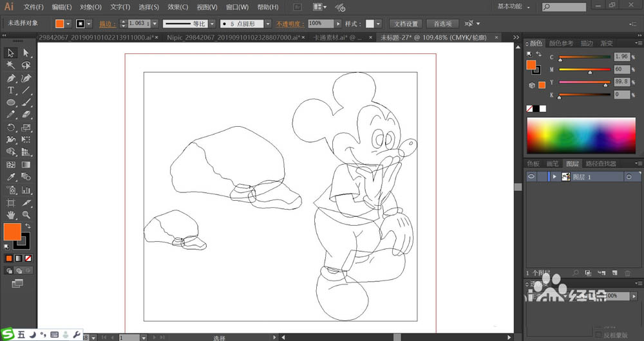The image size is (644, 341).
Task: Select the Mesh tool
Action: [11, 165]
